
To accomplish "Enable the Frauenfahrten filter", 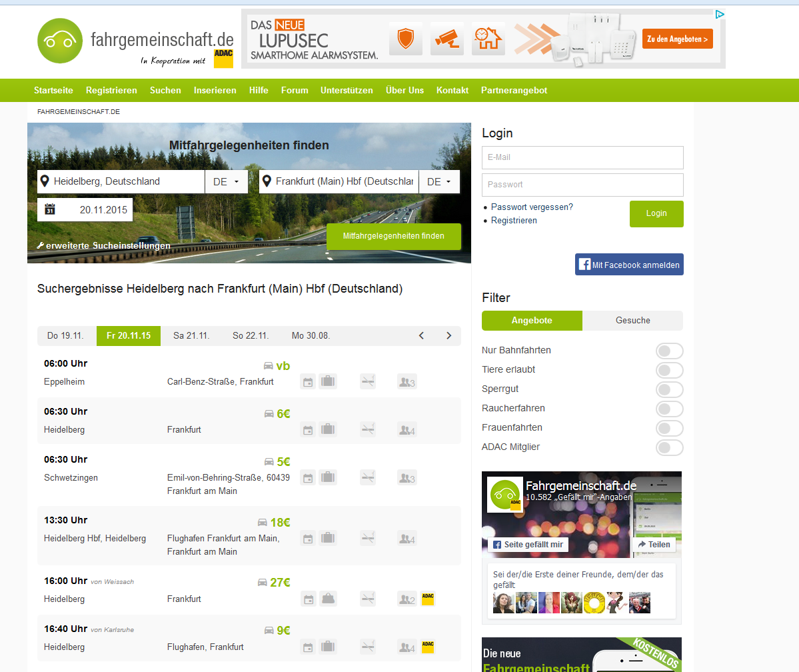I will [x=670, y=428].
